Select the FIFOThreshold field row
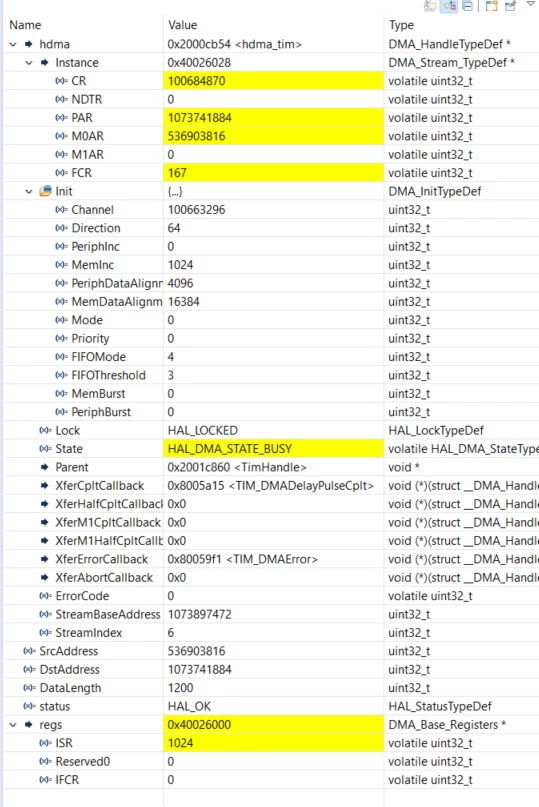 coord(271,375)
